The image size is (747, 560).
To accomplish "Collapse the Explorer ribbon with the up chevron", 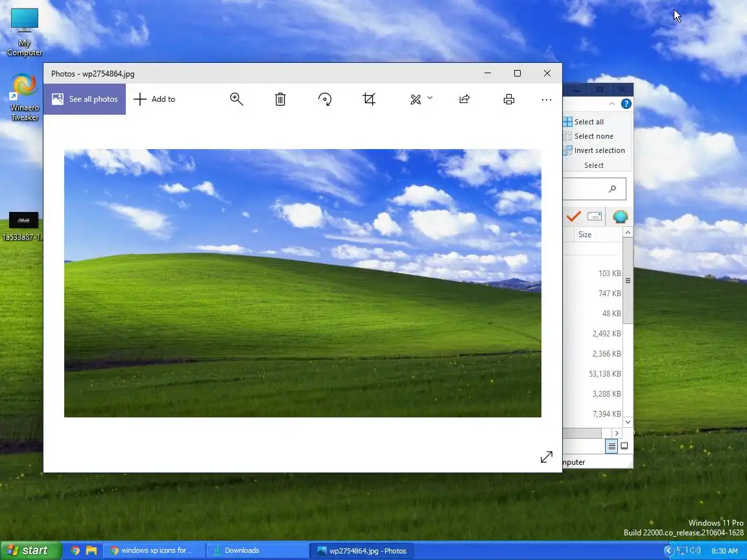I will point(612,103).
